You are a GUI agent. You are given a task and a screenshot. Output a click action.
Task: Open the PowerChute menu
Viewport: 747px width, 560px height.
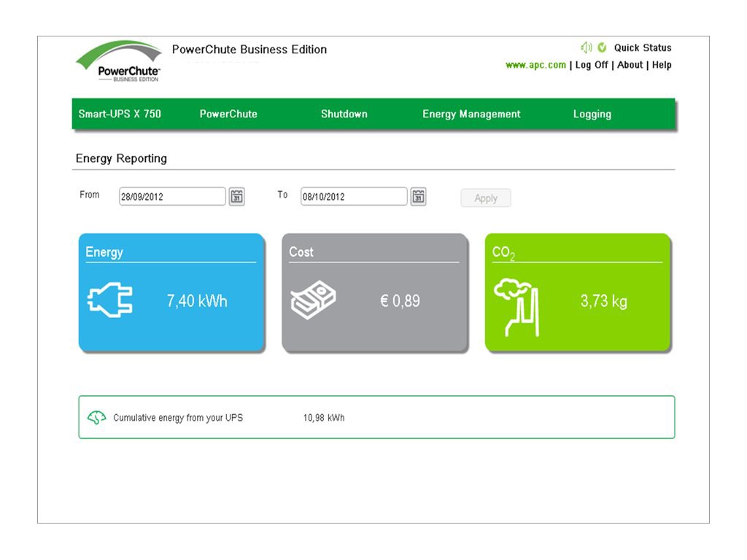point(228,114)
